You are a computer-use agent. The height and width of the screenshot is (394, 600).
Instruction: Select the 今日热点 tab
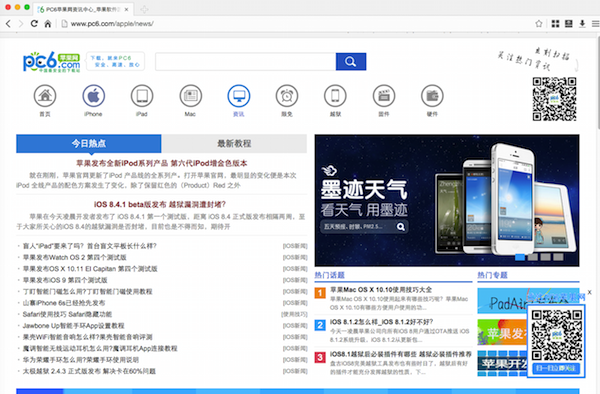coord(89,143)
